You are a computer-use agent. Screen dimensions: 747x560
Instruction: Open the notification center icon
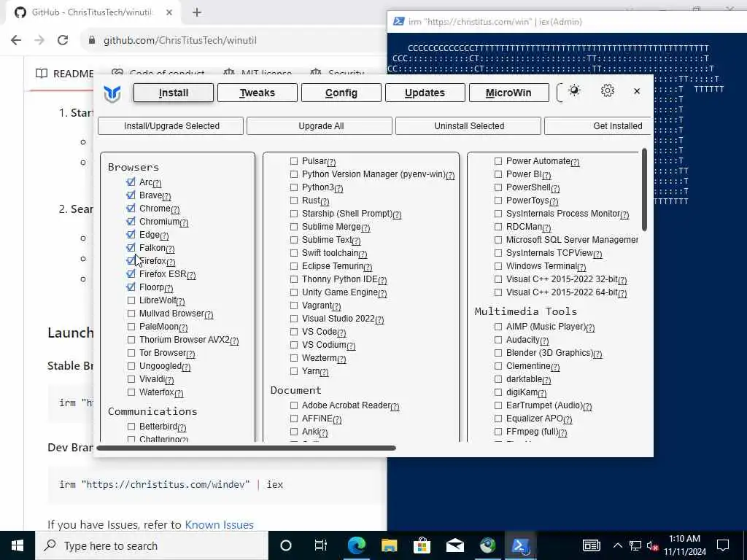tap(723, 545)
